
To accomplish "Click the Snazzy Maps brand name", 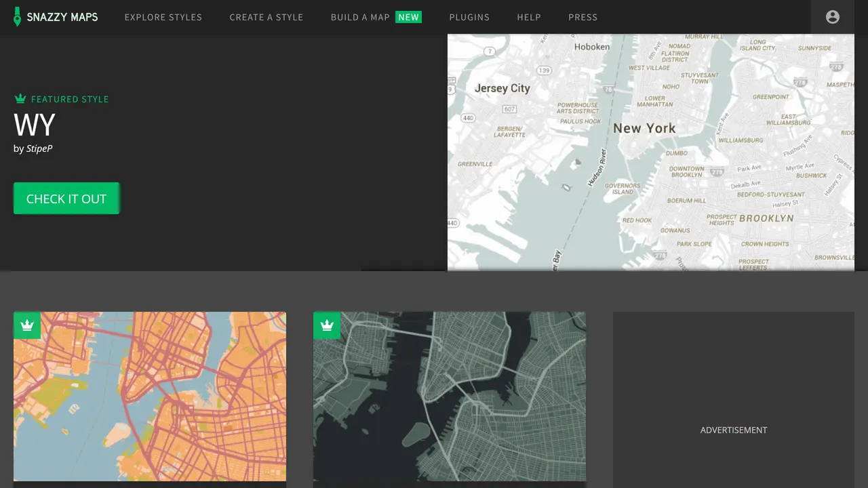I will point(62,17).
